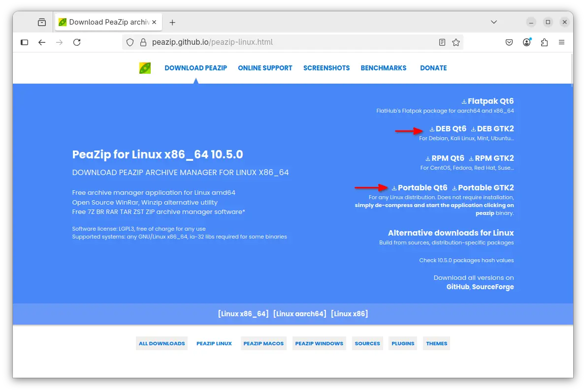Select the [Linux x86_64] architecture link
This screenshot has width=586, height=392.
point(243,314)
